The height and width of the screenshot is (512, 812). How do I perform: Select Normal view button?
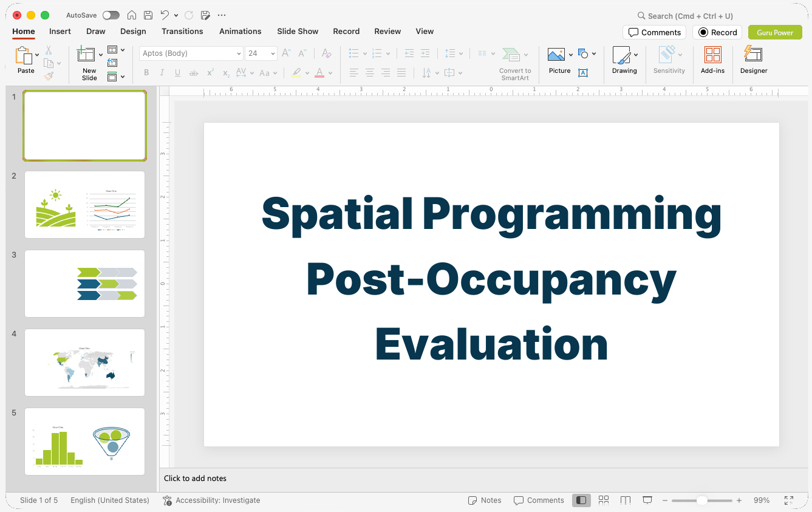coord(582,500)
